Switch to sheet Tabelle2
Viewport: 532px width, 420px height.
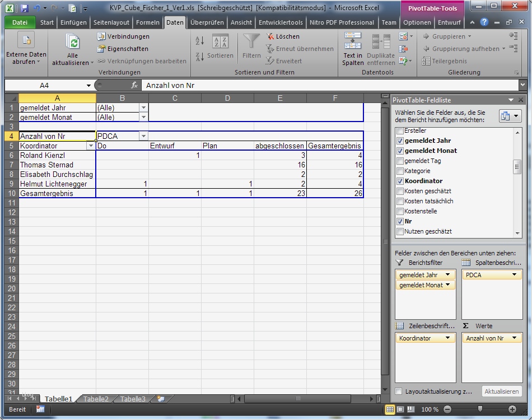96,399
